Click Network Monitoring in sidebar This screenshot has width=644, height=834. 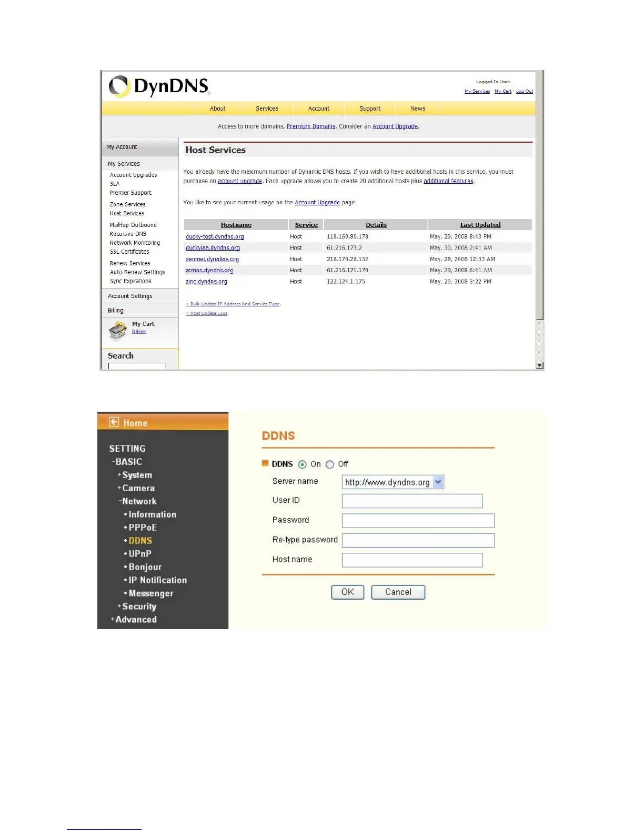[135, 243]
